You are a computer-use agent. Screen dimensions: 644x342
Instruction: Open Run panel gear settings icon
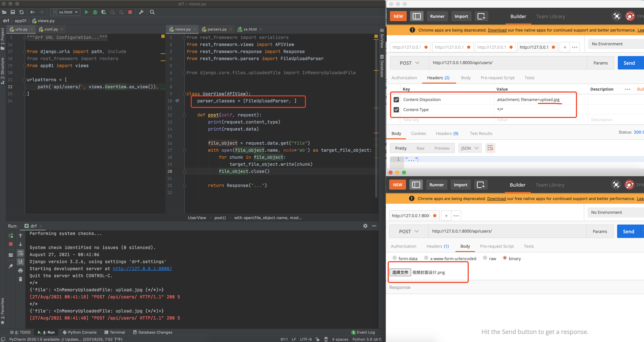[x=365, y=226]
